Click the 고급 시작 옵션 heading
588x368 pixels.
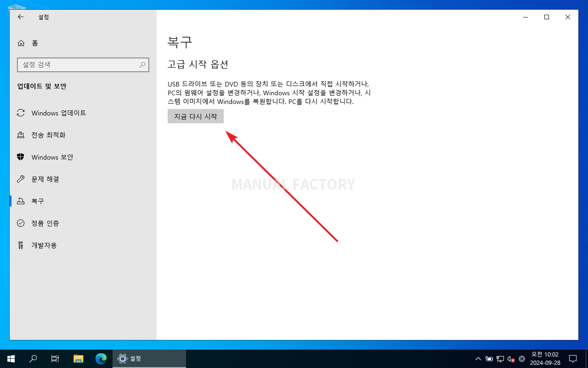[x=198, y=64]
